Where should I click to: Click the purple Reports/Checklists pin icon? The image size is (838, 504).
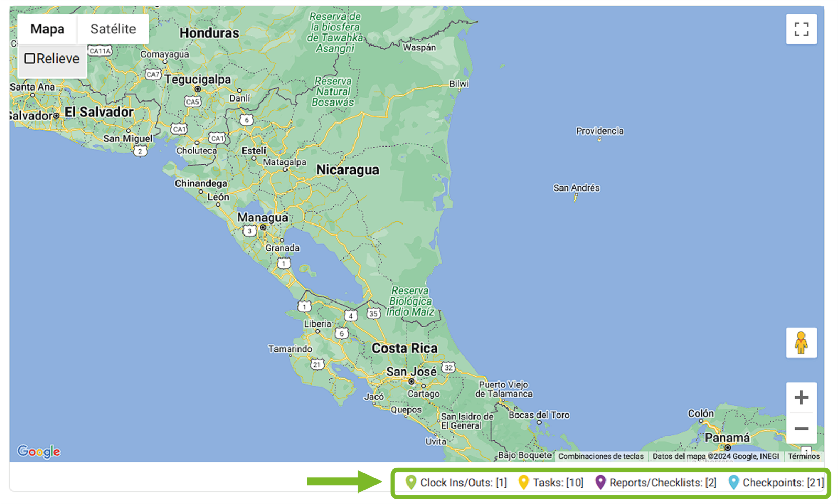[600, 482]
